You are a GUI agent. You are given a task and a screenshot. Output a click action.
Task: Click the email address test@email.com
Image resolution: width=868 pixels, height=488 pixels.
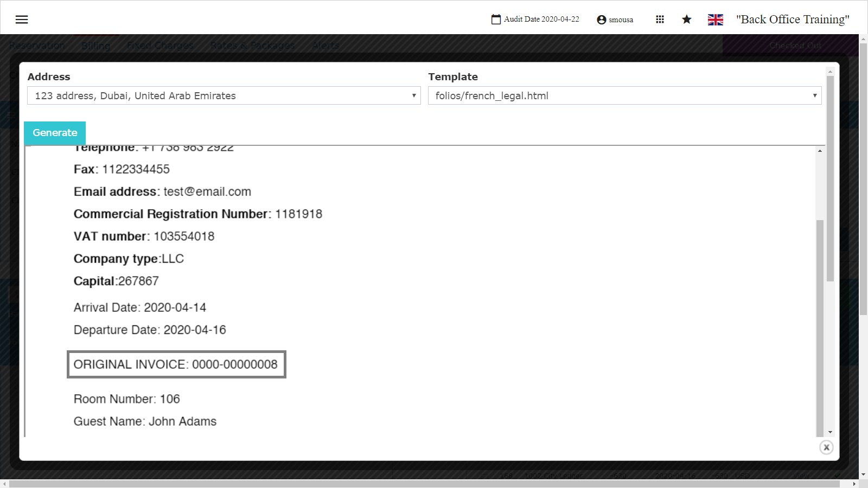coord(207,192)
